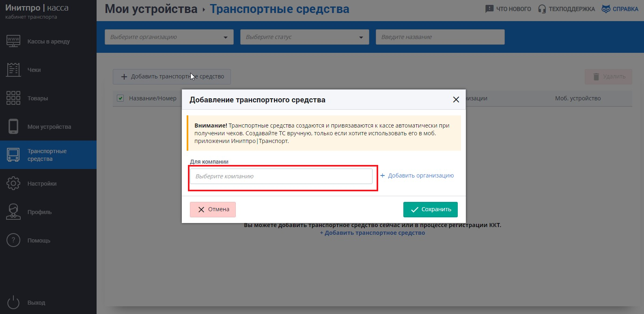Click the Настройки gear icon

pos(13,183)
